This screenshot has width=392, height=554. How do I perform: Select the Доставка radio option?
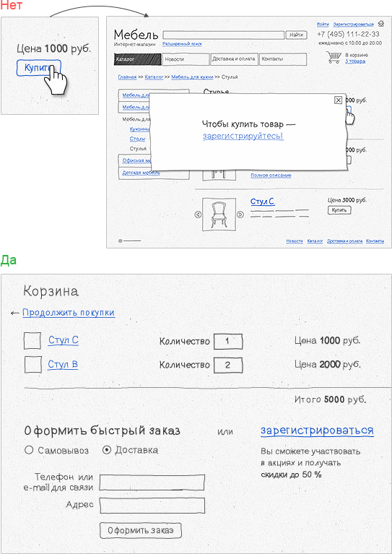tap(107, 450)
